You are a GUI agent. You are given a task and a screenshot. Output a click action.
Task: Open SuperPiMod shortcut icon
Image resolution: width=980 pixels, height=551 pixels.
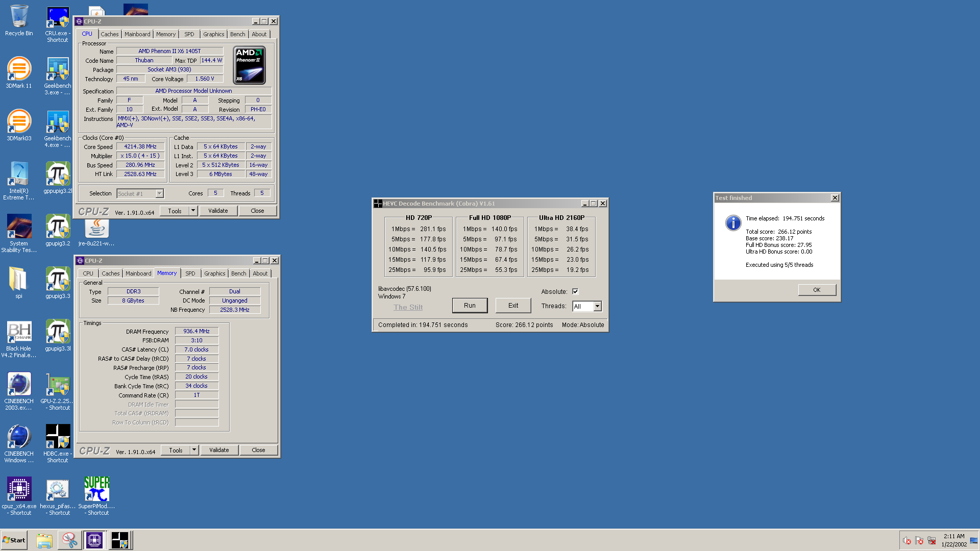coord(96,496)
